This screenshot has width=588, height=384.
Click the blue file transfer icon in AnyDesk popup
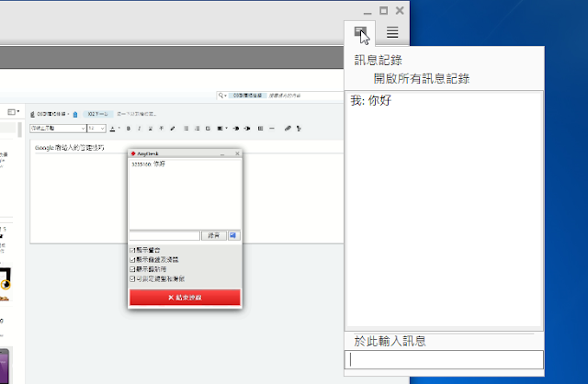click(234, 235)
